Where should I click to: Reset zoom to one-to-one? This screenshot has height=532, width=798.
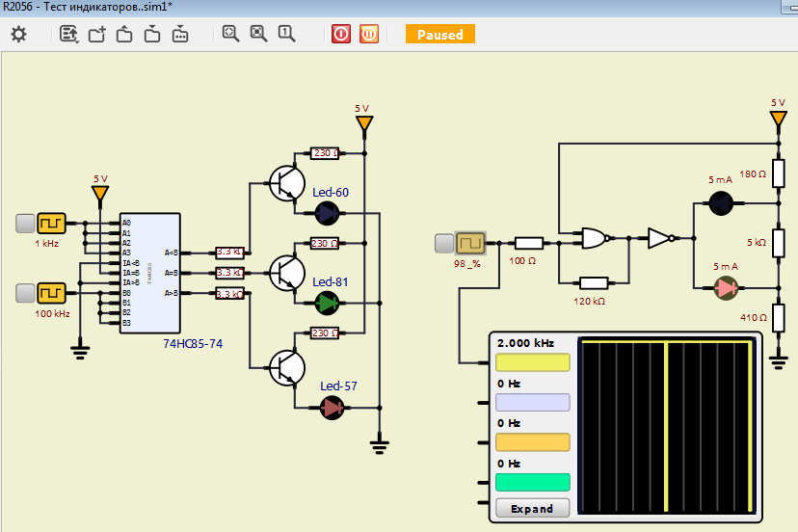[x=286, y=34]
